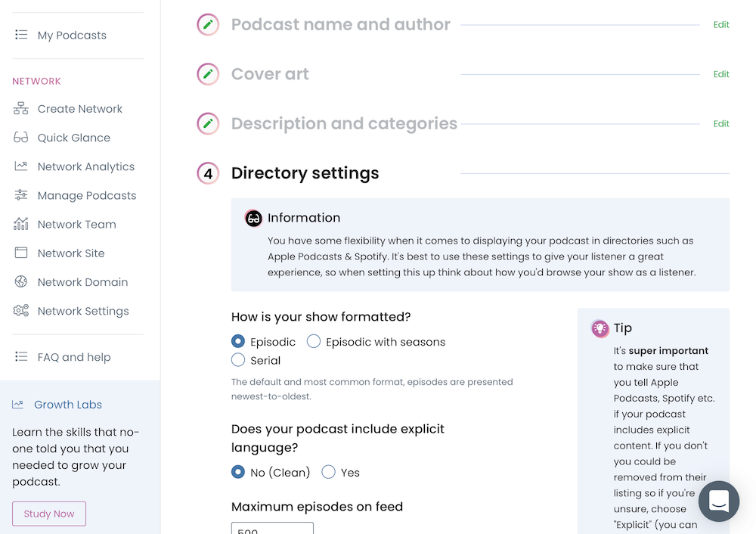Click the step 4 circle for Directory settings
The image size is (756, 534).
coord(208,173)
